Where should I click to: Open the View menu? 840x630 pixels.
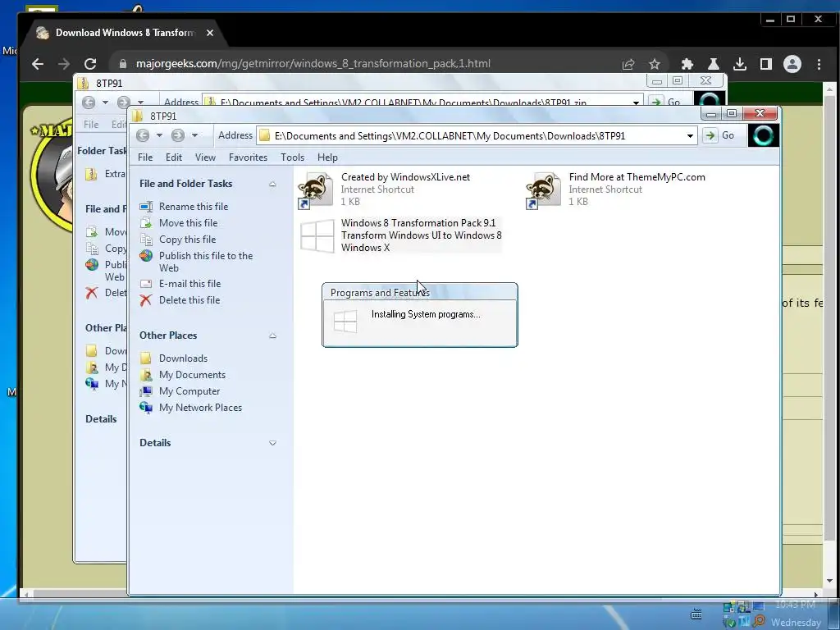(205, 157)
